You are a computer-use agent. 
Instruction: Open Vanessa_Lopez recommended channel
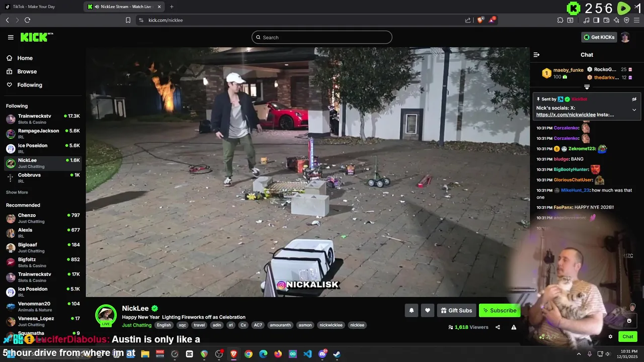click(43, 321)
